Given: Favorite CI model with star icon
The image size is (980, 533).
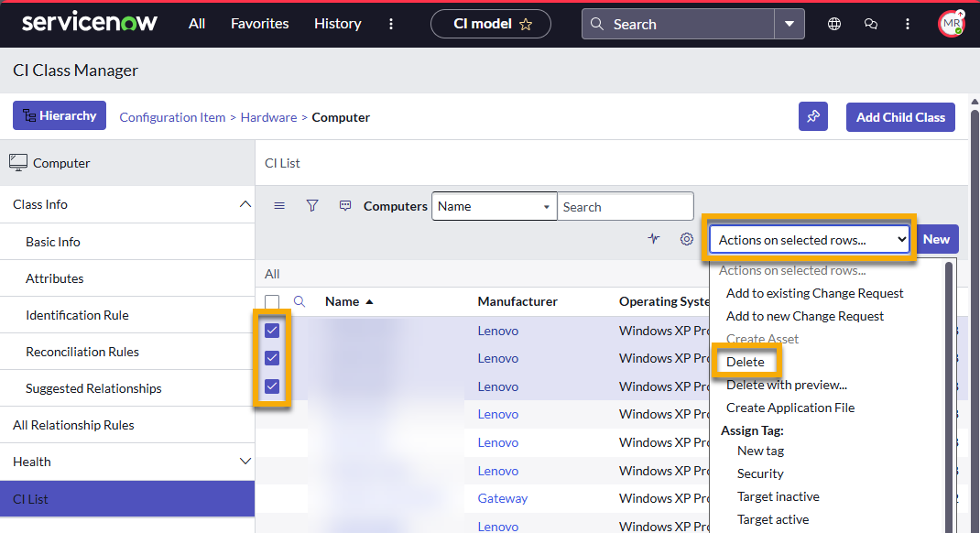Looking at the screenshot, I should [x=526, y=24].
